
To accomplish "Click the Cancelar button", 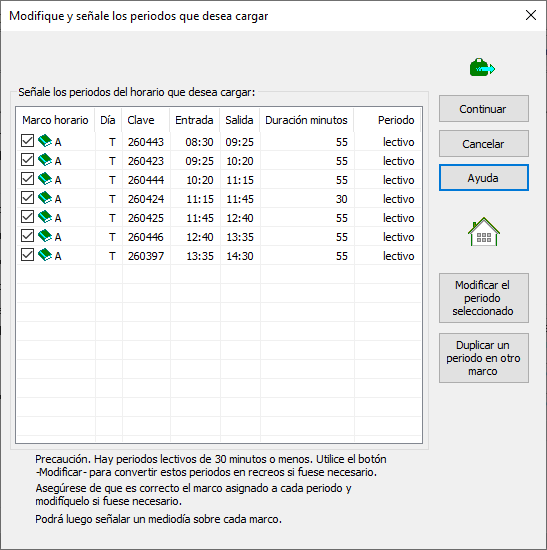I will coord(483,144).
